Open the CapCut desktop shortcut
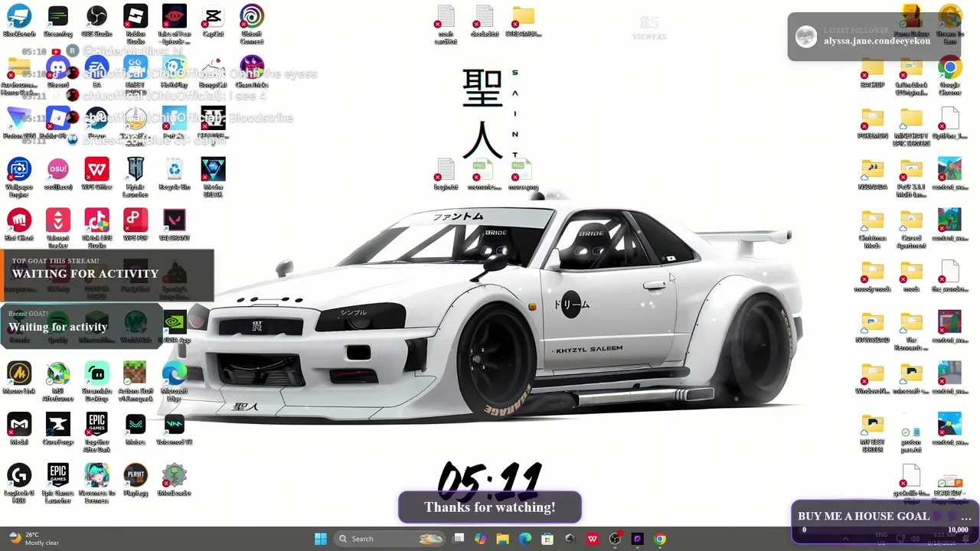Viewport: 980px width, 551px height. coord(213,21)
